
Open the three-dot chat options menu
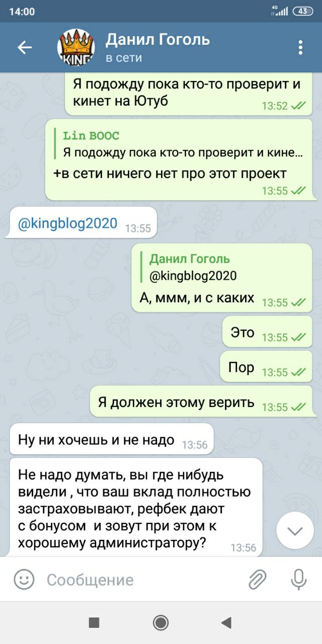click(300, 47)
